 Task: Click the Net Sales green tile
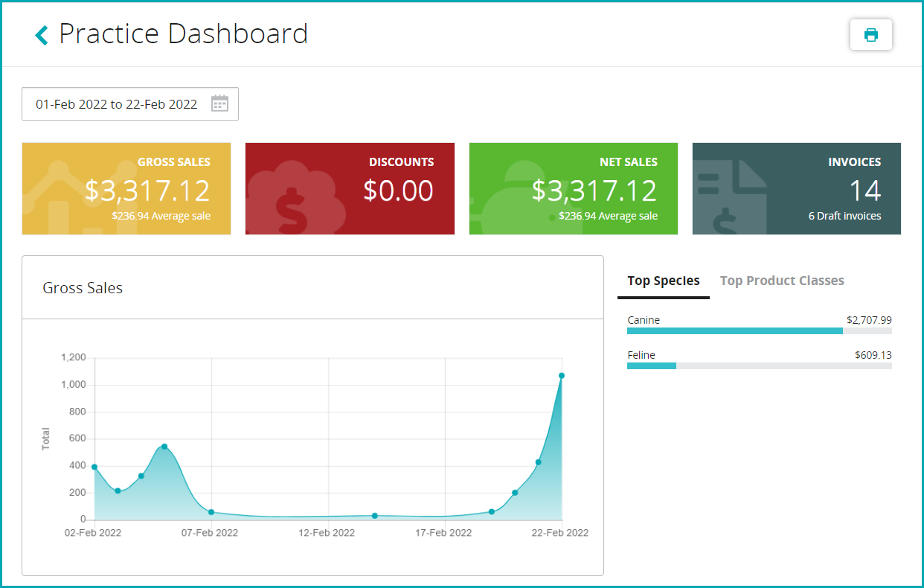click(x=573, y=189)
